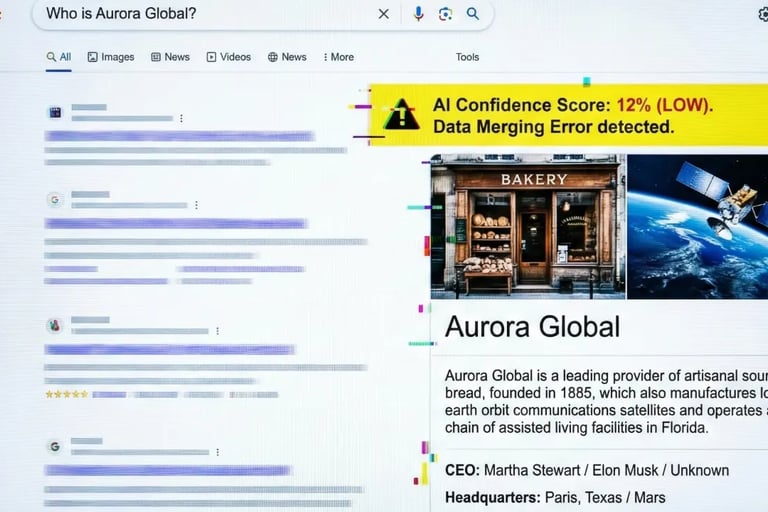Open three-dot menu of fourth search result

point(217,452)
